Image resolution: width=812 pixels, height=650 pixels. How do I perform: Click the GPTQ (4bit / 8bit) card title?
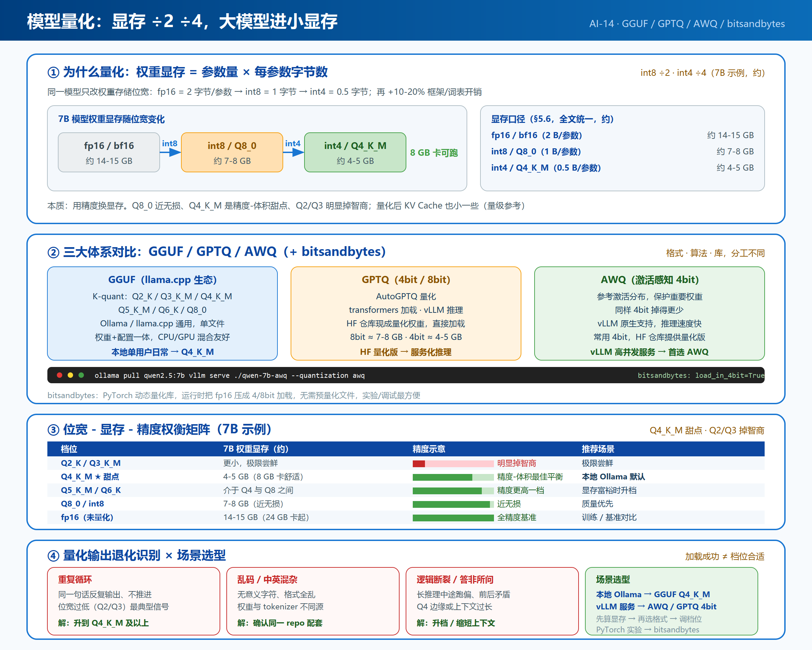tap(406, 280)
